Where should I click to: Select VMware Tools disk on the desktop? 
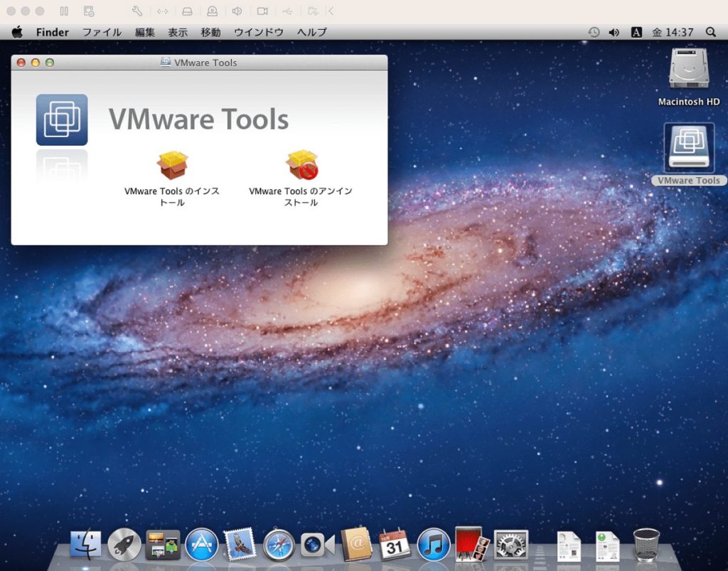click(x=689, y=154)
